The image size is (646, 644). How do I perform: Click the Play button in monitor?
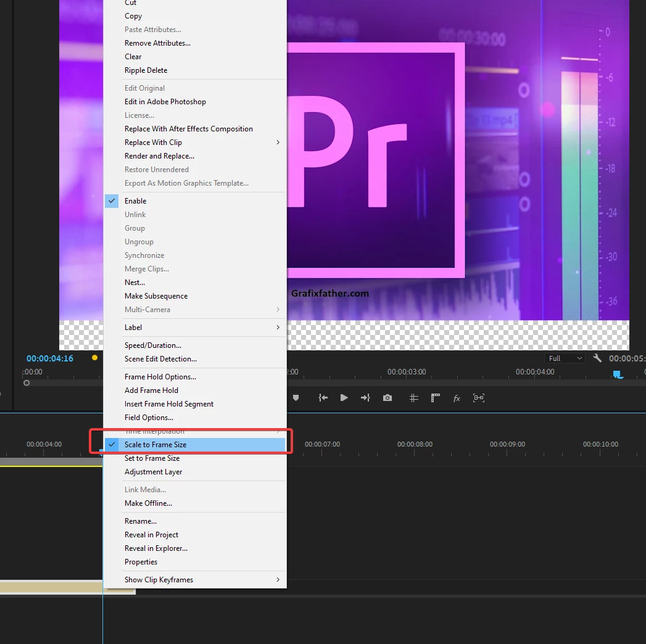344,397
